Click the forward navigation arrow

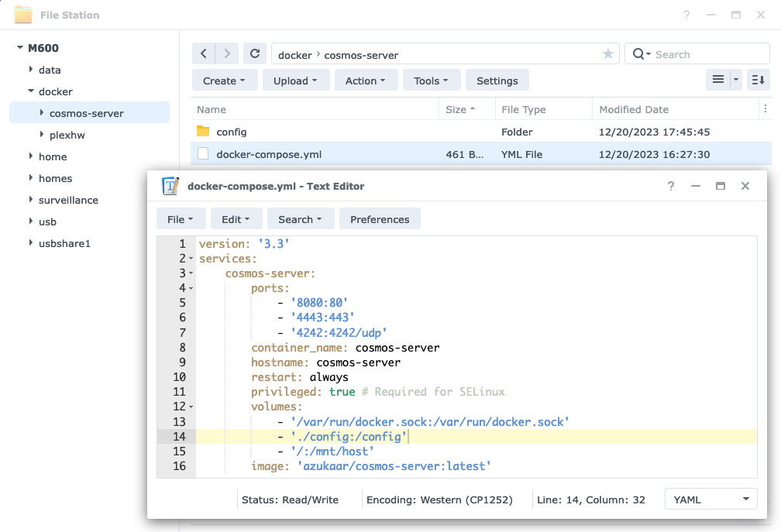coord(227,54)
